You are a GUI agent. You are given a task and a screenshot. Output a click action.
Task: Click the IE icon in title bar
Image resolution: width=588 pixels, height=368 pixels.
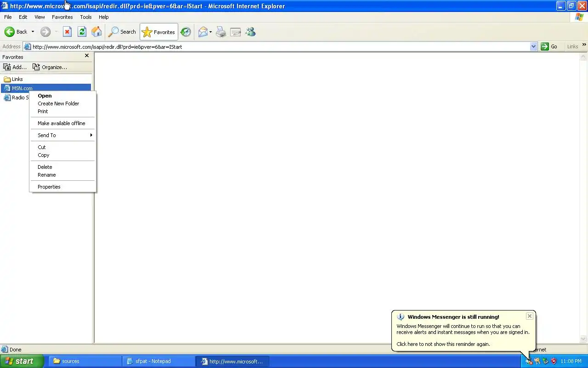(5, 6)
